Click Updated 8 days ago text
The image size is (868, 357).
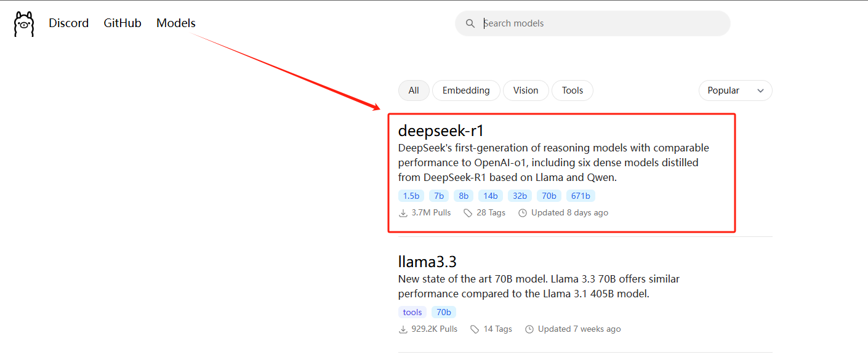tap(569, 213)
